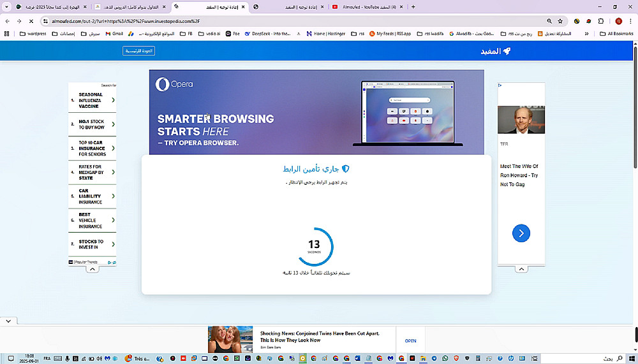
Task: Bookmark this page with the star icon
Action: 560,21
